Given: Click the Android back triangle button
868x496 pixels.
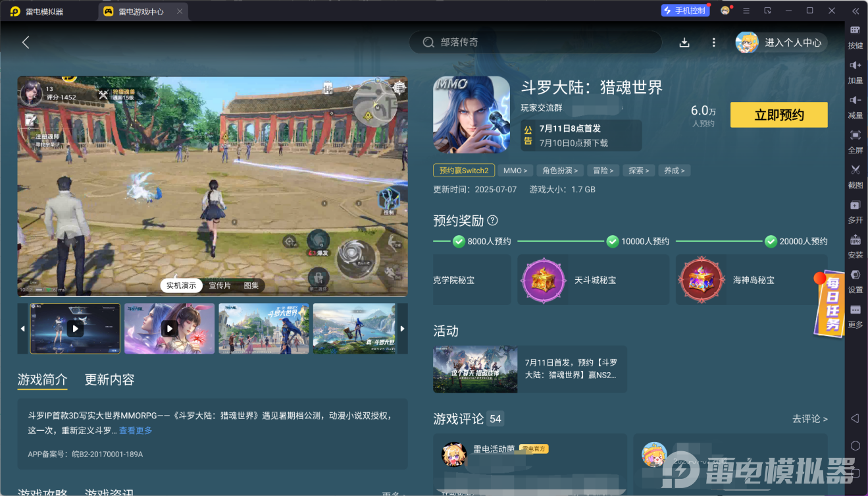Looking at the screenshot, I should 855,418.
